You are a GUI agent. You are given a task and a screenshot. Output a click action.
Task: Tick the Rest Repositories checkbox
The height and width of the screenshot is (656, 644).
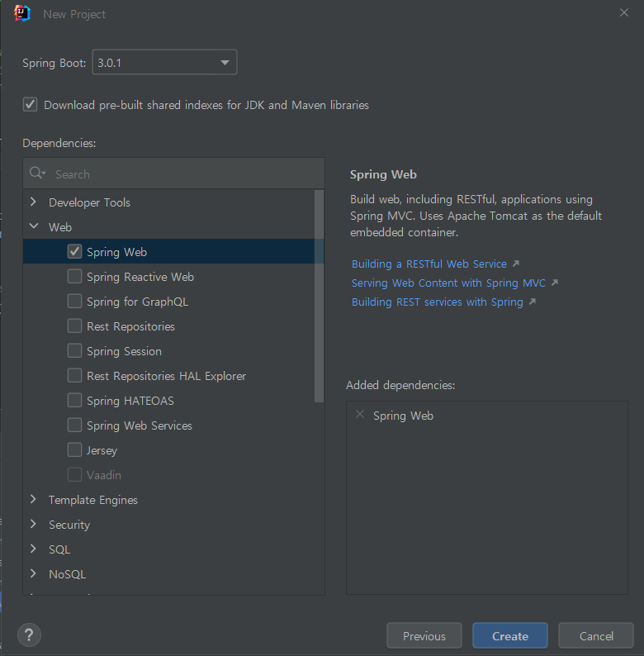click(74, 326)
